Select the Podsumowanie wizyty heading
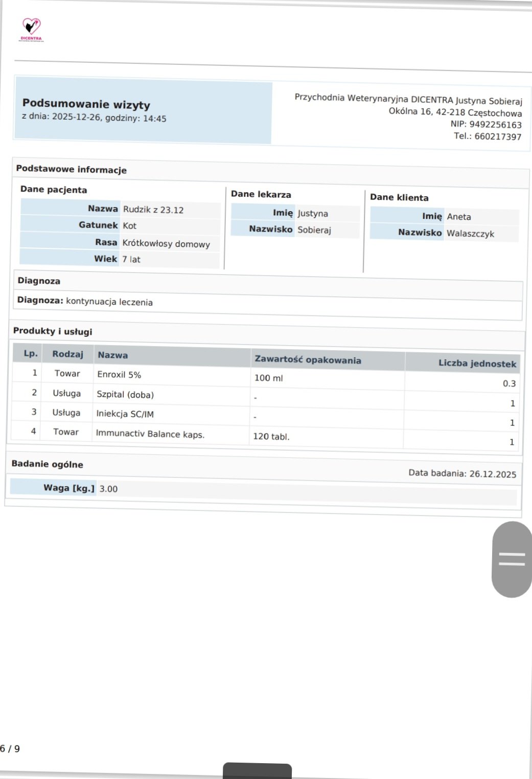This screenshot has width=532, height=779. pos(86,104)
